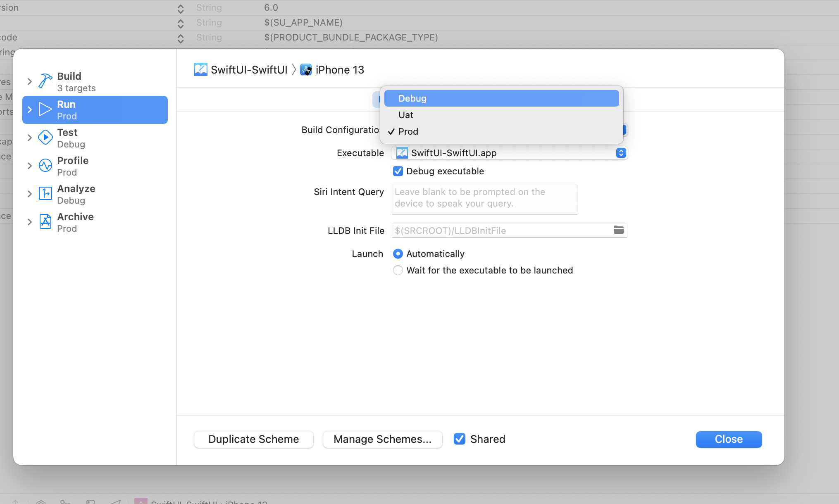Screen dimensions: 839x504
Task: Click $(PRODUCT_BUNDLE_PACKAGE_TYPE) value in plist
Action: point(351,37)
